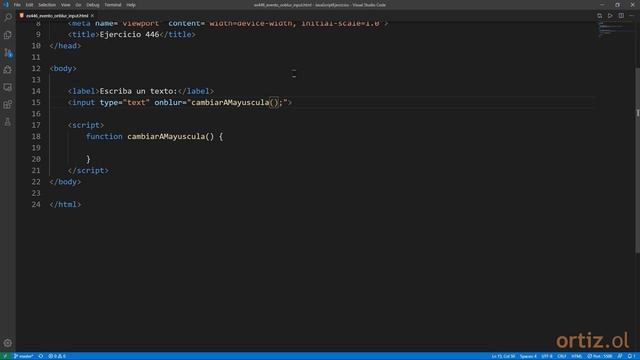Click 'cambiarAMayuscula' function name on line 18

pos(166,136)
